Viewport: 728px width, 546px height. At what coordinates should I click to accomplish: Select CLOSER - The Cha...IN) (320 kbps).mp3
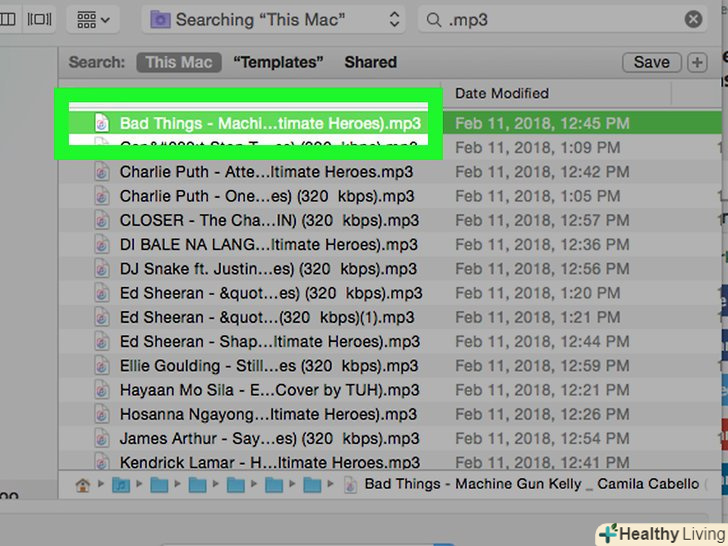click(269, 221)
